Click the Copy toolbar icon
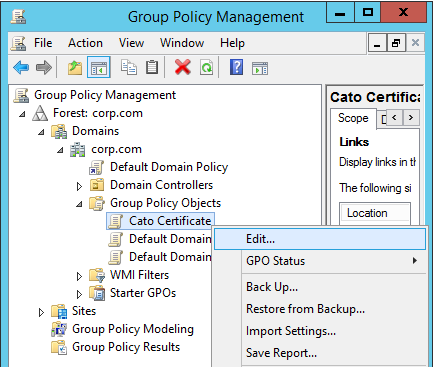 tap(129, 67)
